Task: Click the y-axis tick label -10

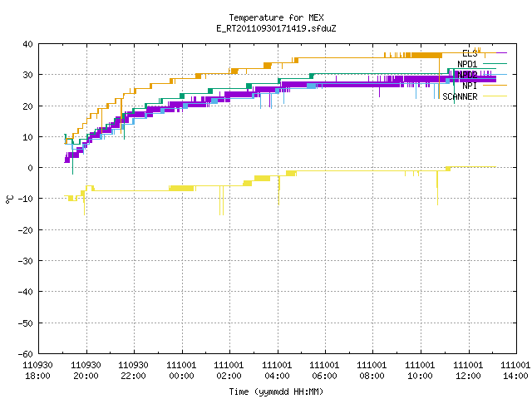Action: [26, 199]
